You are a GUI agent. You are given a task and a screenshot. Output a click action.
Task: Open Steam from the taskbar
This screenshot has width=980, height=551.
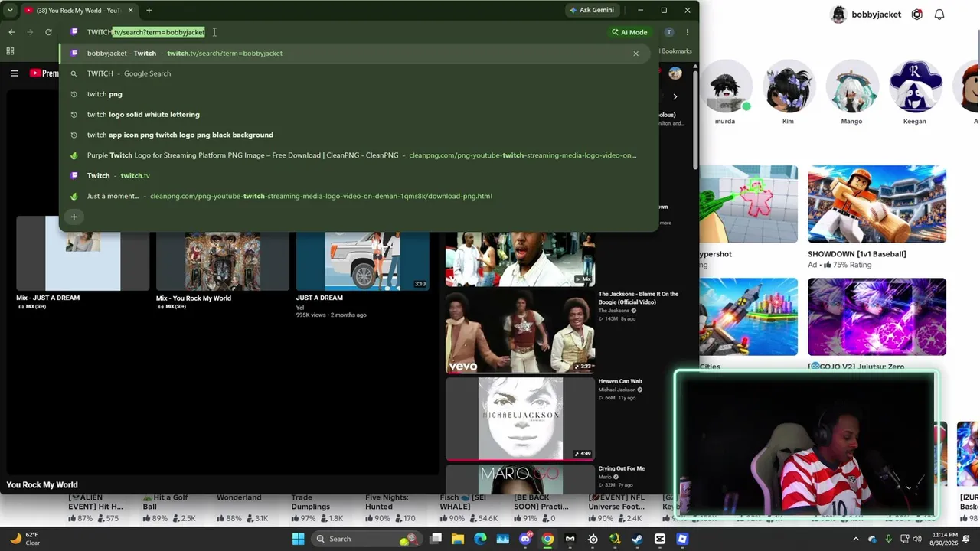(637, 539)
